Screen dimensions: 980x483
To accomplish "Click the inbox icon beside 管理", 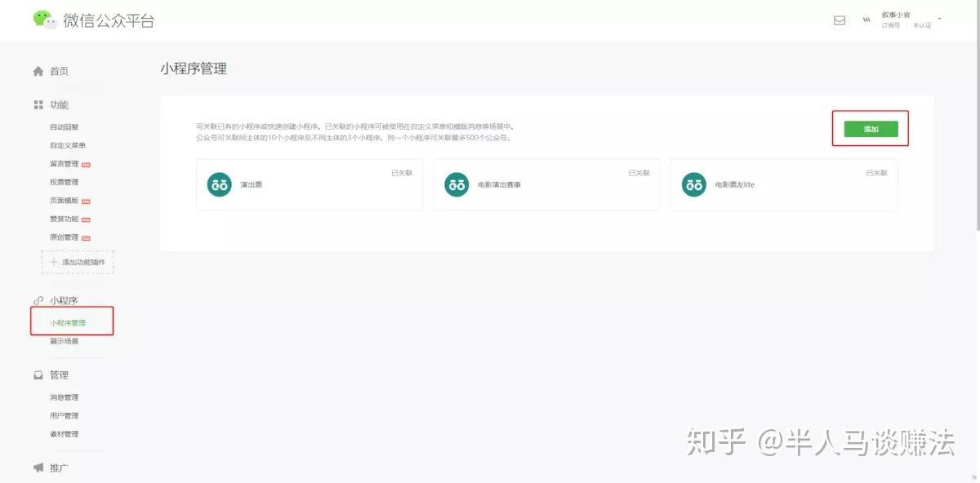I will [38, 375].
